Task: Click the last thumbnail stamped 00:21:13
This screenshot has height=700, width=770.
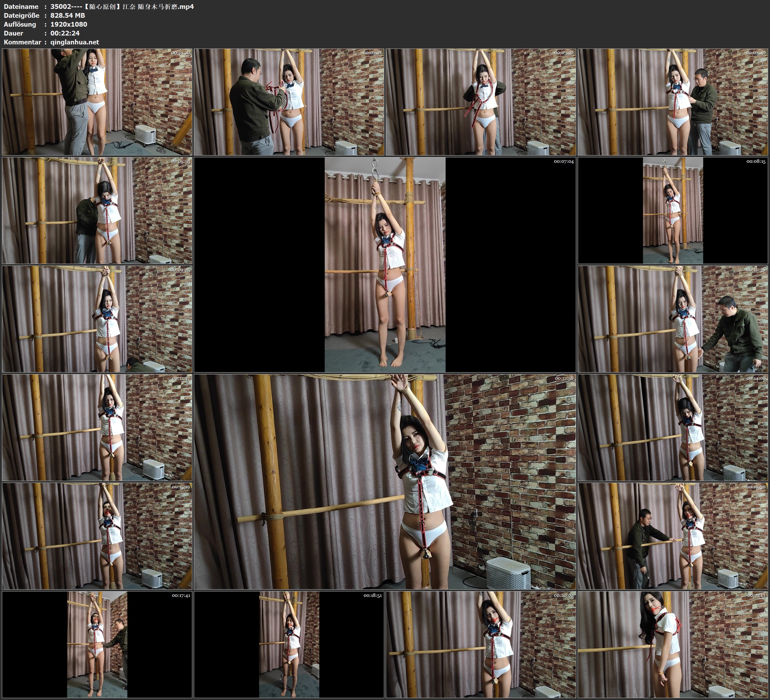Action: pyautogui.click(x=673, y=644)
